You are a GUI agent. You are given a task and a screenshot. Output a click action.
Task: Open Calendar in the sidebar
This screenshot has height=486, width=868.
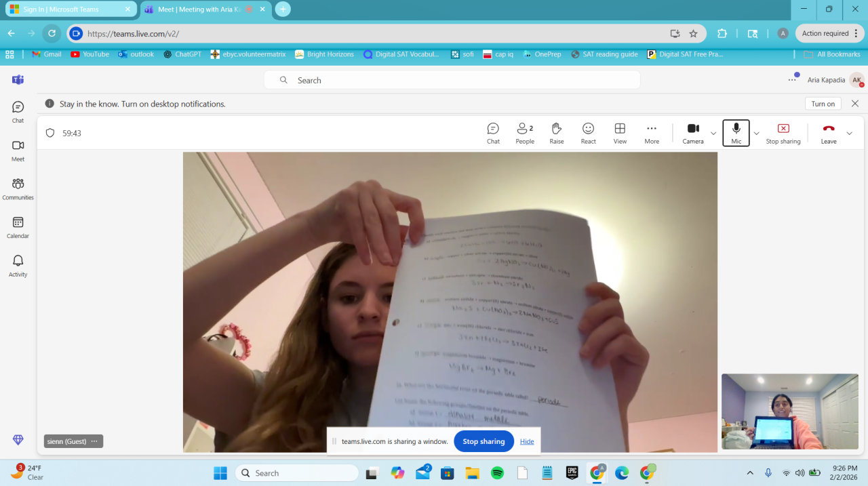coord(18,228)
